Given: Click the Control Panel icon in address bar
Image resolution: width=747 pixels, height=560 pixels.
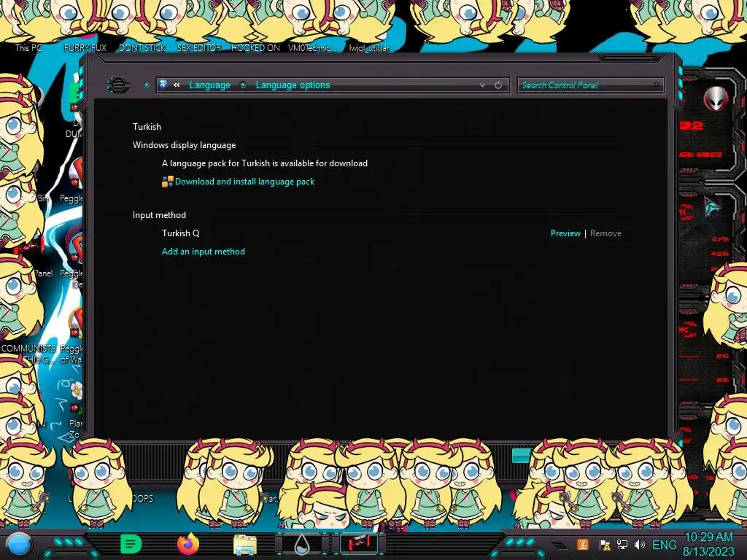Looking at the screenshot, I should [163, 85].
